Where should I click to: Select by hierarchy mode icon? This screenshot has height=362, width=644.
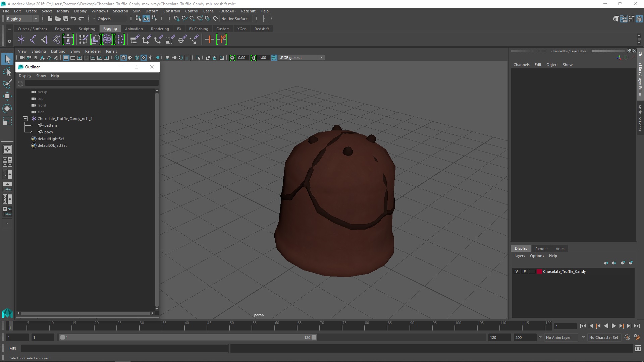(138, 19)
